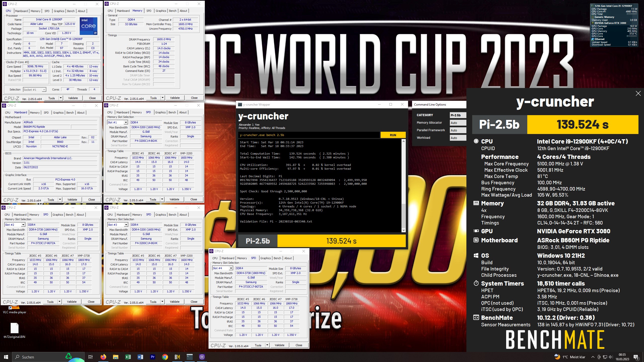This screenshot has height=362, width=644.
Task: Open the Parallel Framework Auto dropdown
Action: pyautogui.click(x=458, y=130)
